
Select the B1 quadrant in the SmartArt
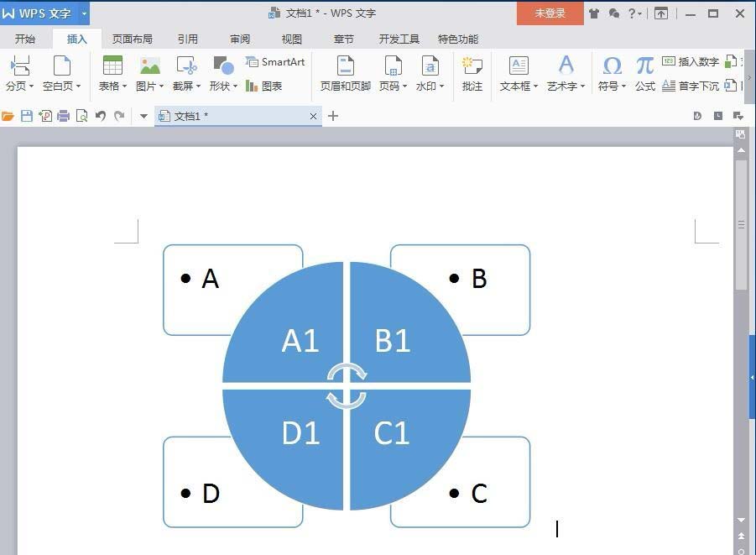coord(393,340)
